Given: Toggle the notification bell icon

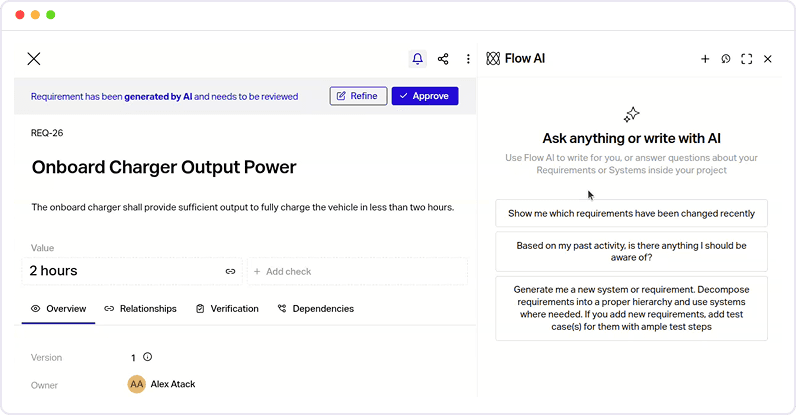Looking at the screenshot, I should point(417,59).
